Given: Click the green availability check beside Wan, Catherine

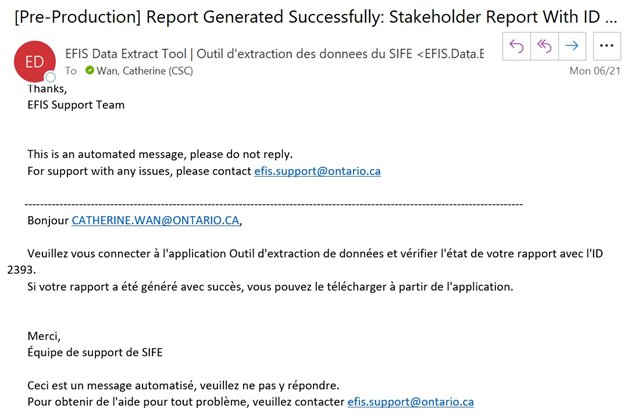Looking at the screenshot, I should click(x=90, y=70).
